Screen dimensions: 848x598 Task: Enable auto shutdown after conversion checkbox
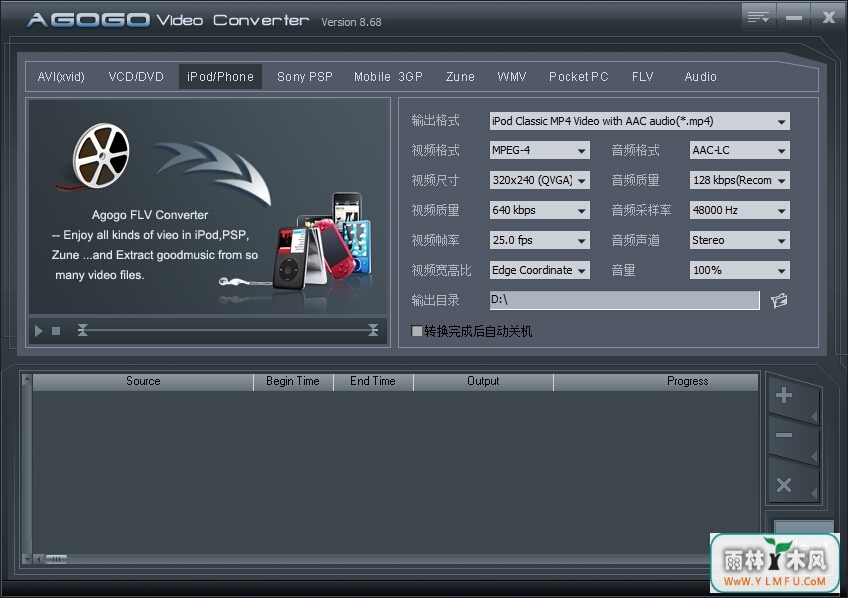tap(416, 331)
